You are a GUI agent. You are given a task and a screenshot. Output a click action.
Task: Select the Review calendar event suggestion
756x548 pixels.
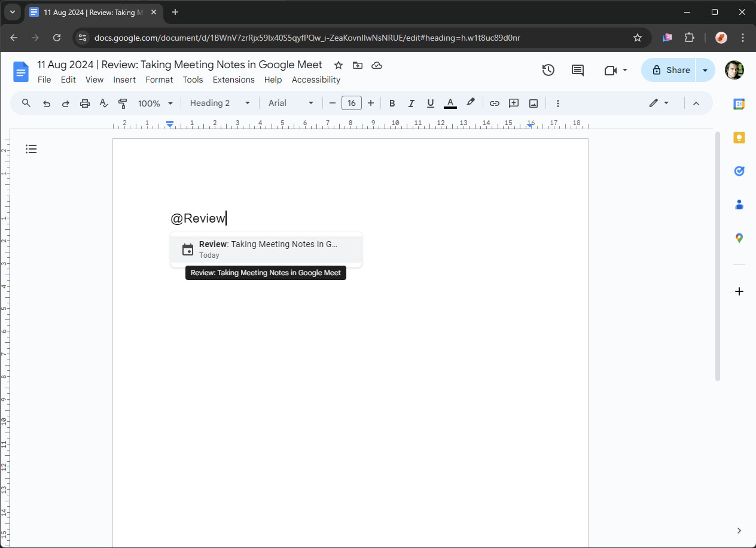(x=266, y=249)
